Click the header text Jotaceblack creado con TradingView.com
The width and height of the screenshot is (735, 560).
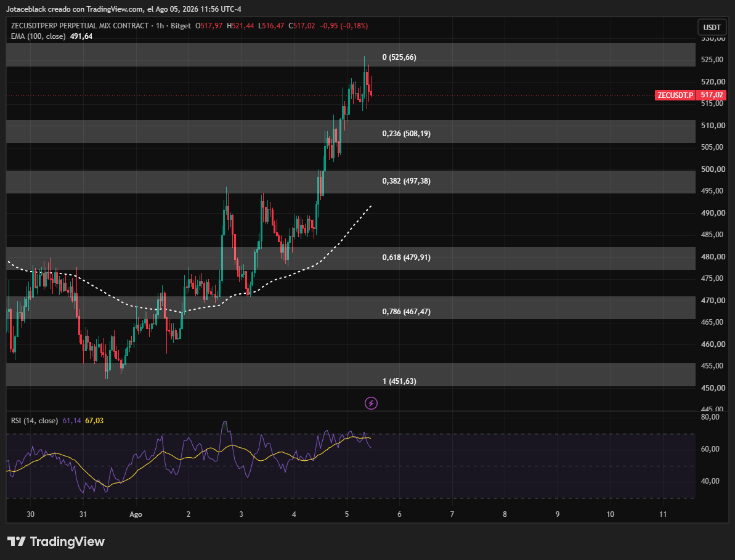click(x=75, y=9)
